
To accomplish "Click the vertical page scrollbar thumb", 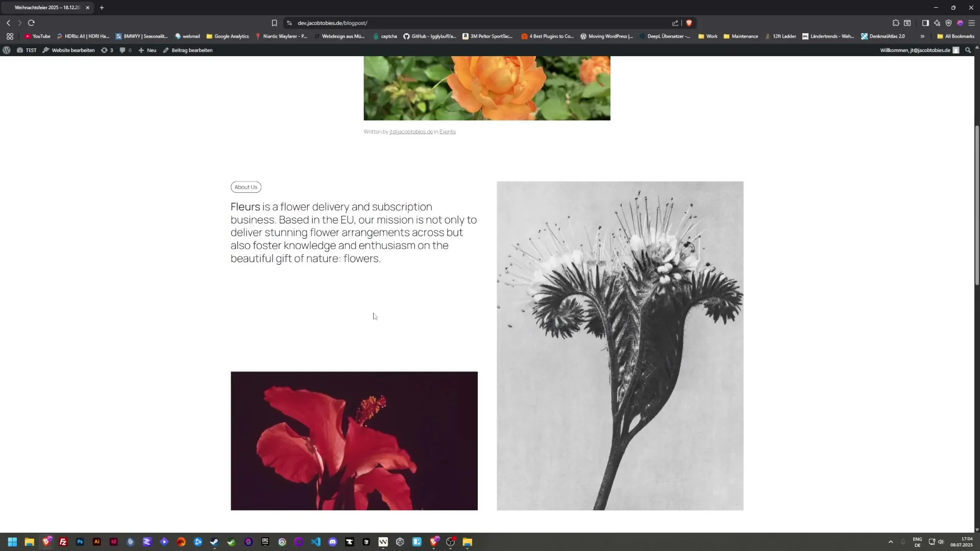I will click(977, 204).
